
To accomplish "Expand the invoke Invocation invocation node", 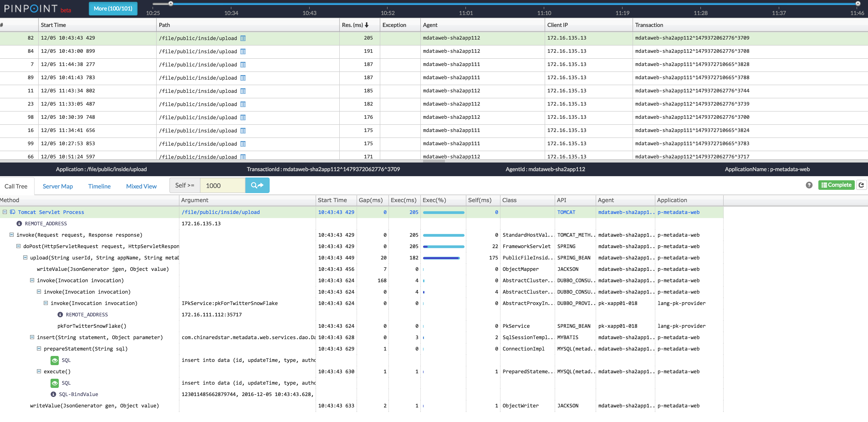I will pos(32,280).
